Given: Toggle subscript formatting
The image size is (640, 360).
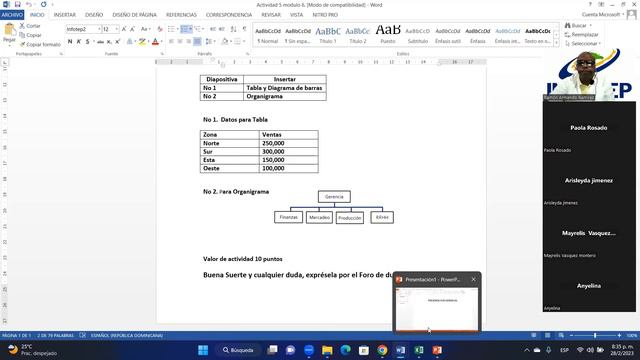Looking at the screenshot, I should coord(109,42).
